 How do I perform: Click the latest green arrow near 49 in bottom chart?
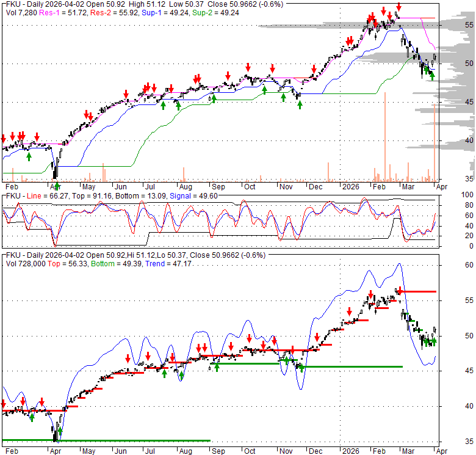pyautogui.click(x=432, y=342)
